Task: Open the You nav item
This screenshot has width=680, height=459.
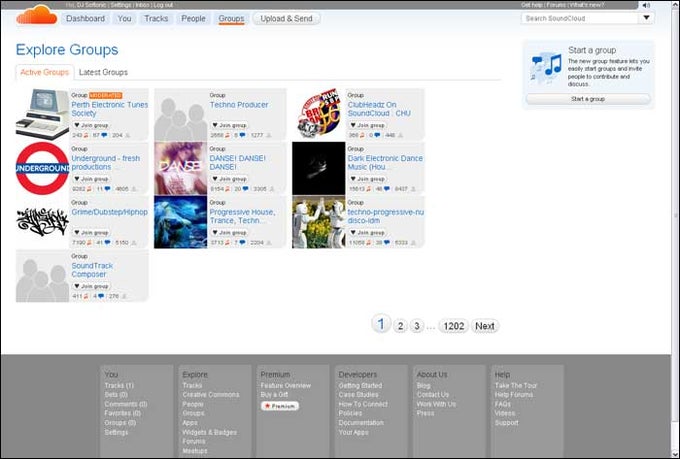Action: [124, 19]
